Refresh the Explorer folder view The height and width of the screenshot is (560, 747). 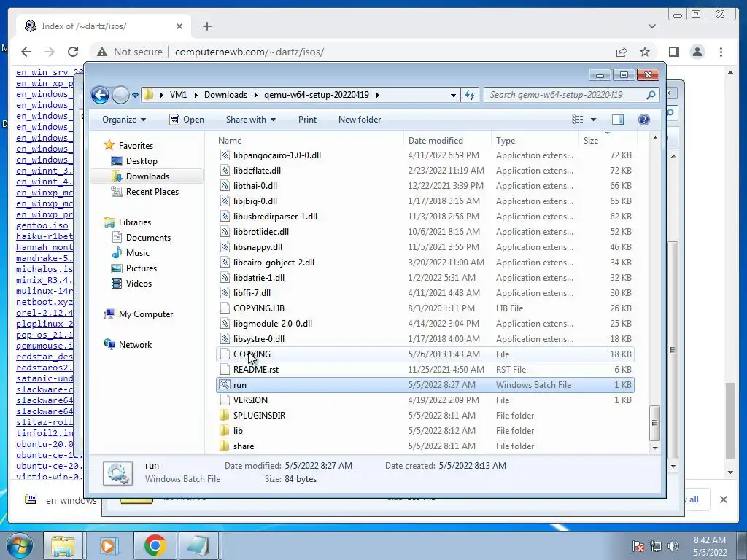tap(470, 95)
